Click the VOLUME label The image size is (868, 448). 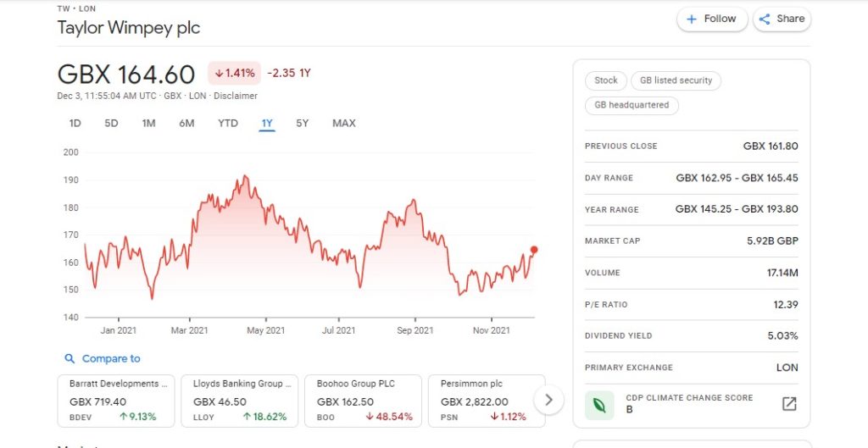click(x=603, y=273)
